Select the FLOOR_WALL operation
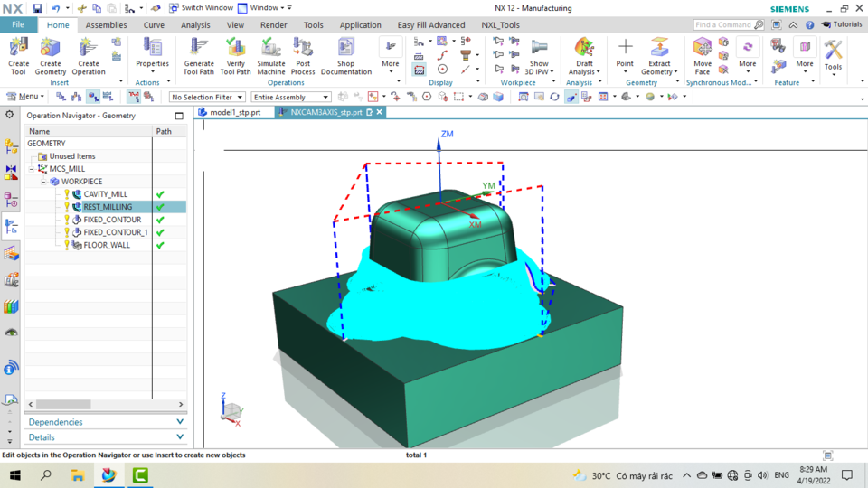Image resolution: width=868 pixels, height=488 pixels. point(107,245)
